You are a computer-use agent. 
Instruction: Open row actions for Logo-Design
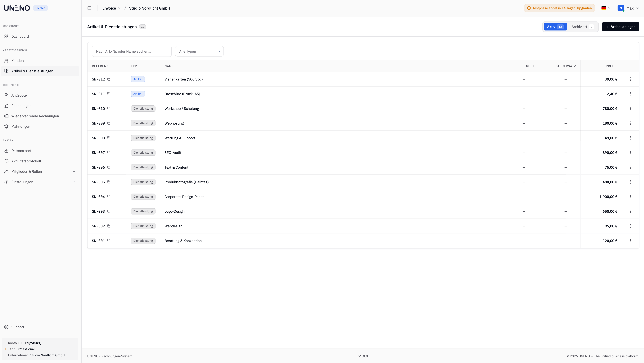click(631, 211)
